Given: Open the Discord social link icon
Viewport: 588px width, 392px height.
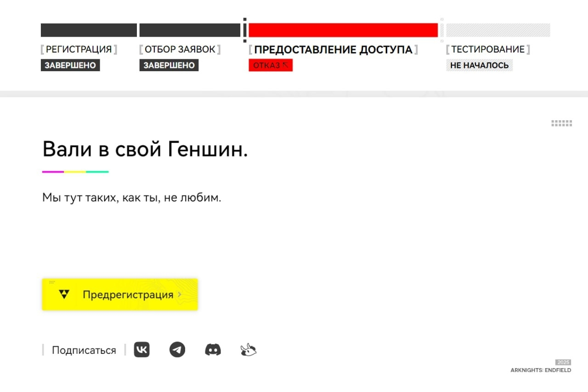Looking at the screenshot, I should click(213, 350).
